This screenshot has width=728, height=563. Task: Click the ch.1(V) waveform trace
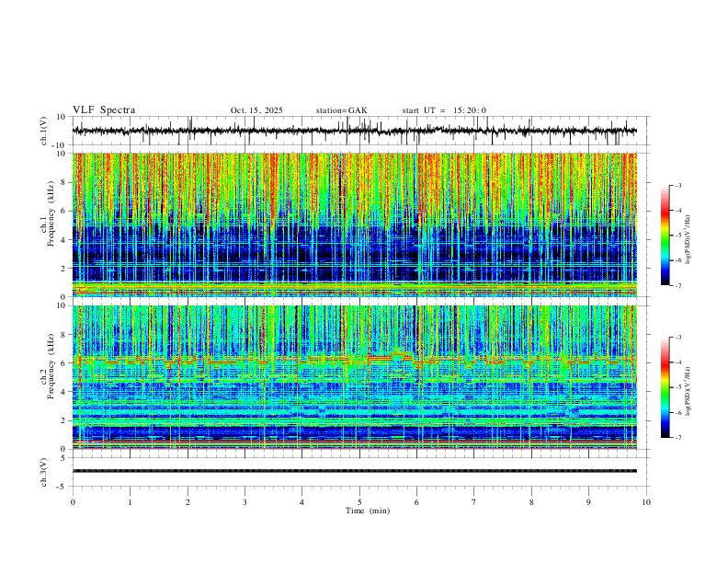[354, 131]
